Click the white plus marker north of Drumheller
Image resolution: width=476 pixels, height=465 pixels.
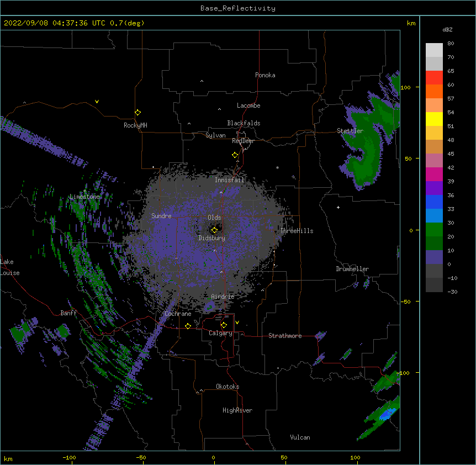click(x=338, y=207)
